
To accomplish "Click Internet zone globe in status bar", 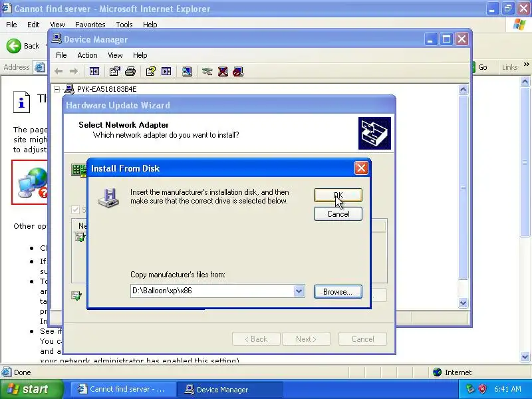I will pos(438,372).
